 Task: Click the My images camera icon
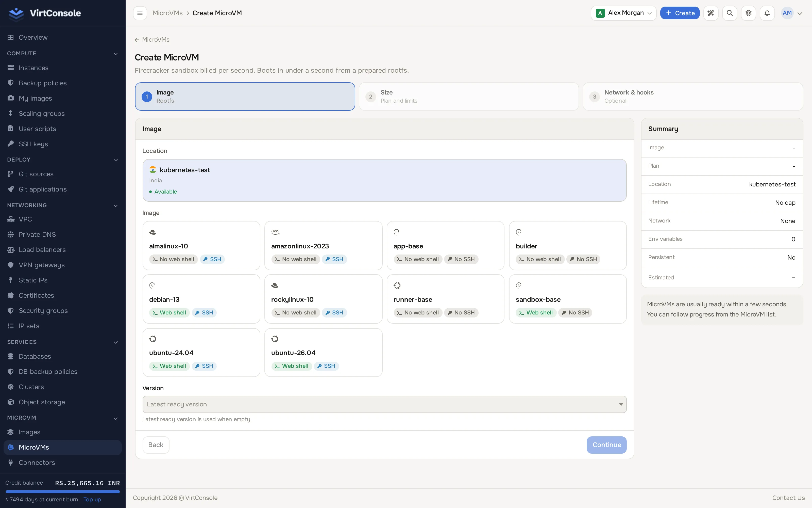pyautogui.click(x=11, y=98)
